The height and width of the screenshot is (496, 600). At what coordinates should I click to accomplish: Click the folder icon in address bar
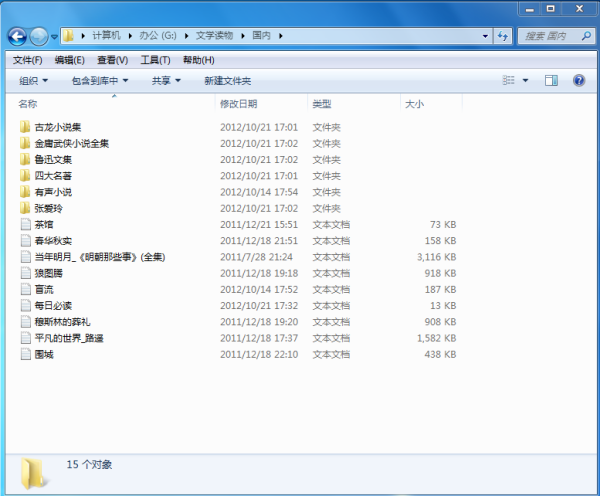click(68, 36)
